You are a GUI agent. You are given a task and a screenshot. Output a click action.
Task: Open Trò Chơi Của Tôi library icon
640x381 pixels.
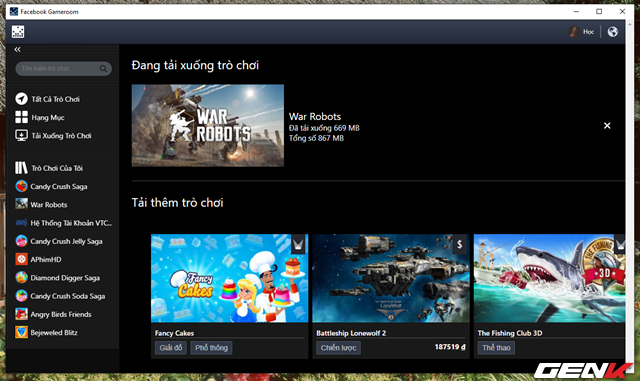pyautogui.click(x=21, y=168)
